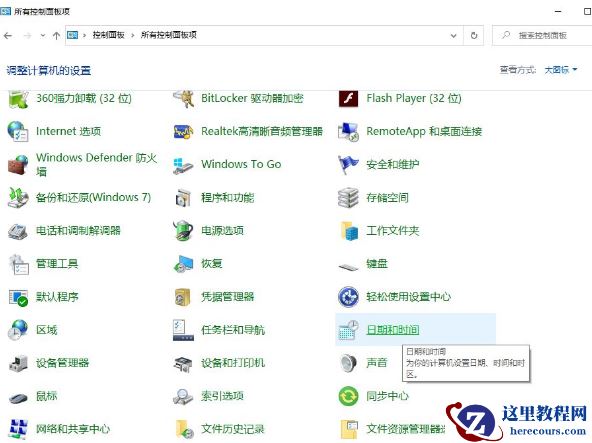The width and height of the screenshot is (592, 443).
Task: Click the 控制面板 breadcrumb
Action: 109,35
